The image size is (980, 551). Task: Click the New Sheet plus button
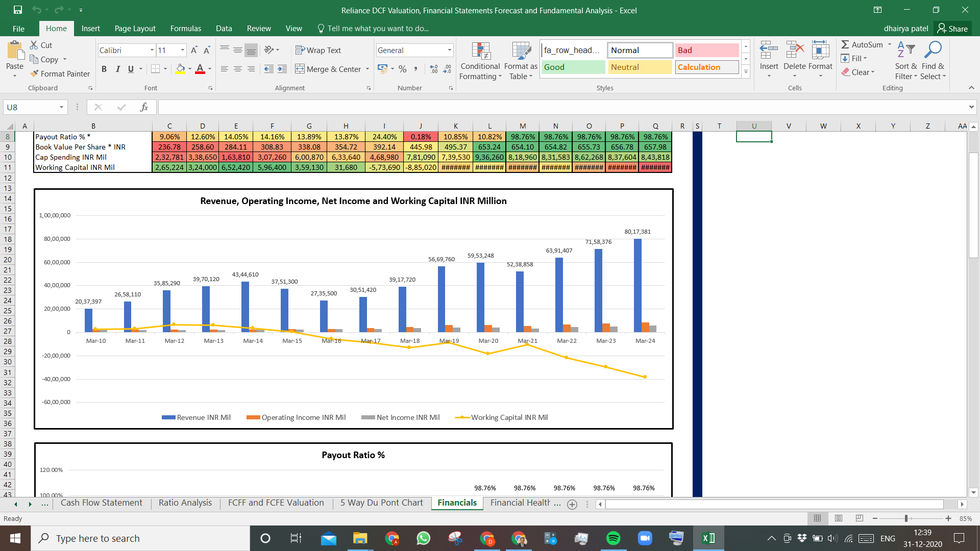click(x=572, y=504)
